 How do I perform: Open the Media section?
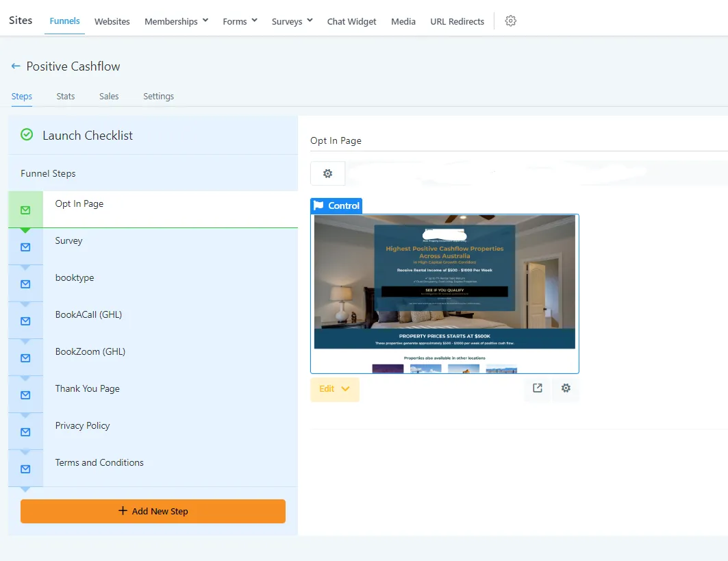pos(403,21)
